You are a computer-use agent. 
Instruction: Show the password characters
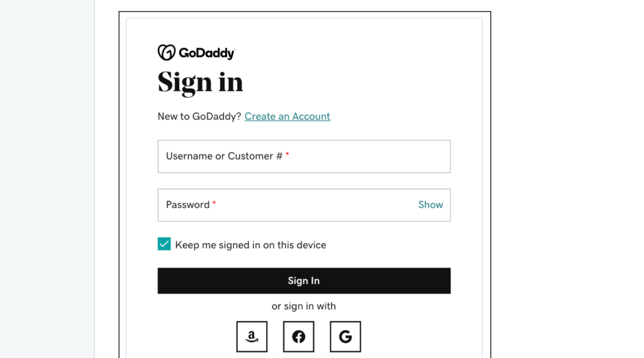coord(430,205)
